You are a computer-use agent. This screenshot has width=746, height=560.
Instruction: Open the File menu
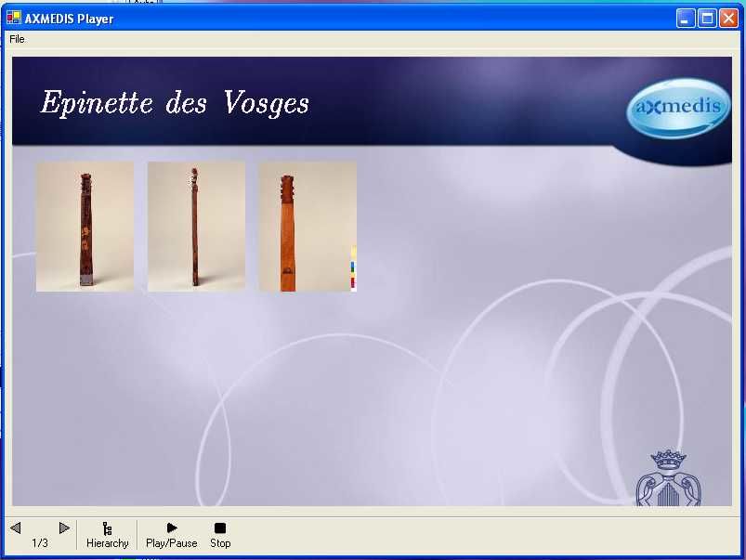17,39
